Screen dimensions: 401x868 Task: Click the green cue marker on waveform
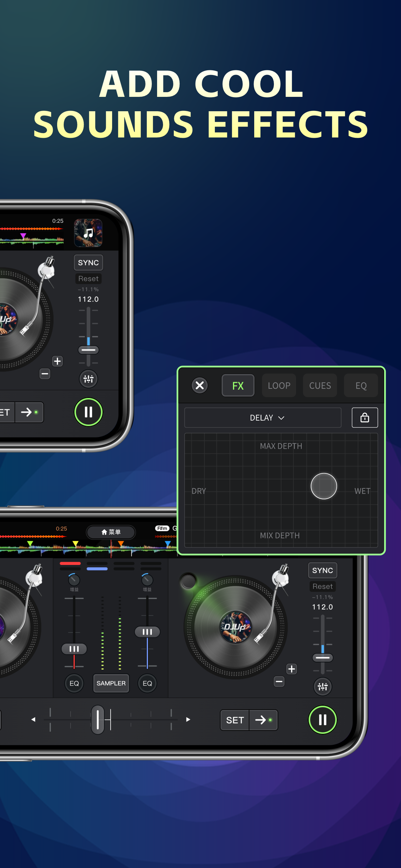[30, 543]
